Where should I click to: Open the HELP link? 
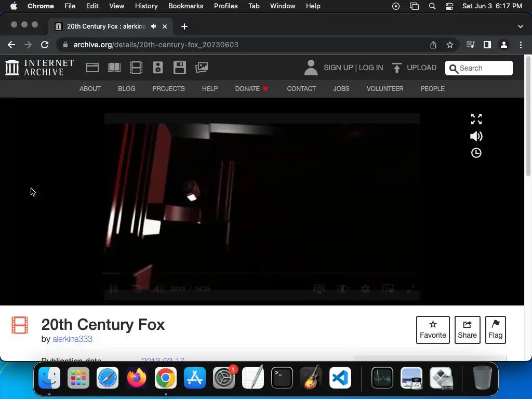210,88
